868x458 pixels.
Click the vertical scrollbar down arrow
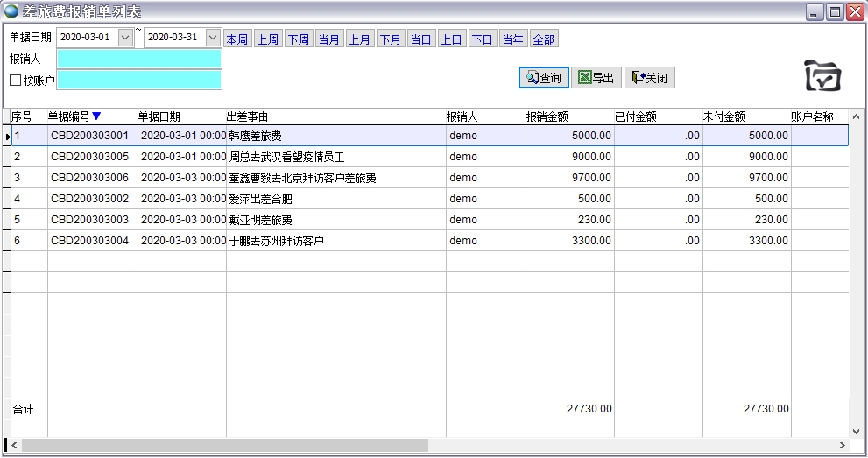tap(857, 431)
